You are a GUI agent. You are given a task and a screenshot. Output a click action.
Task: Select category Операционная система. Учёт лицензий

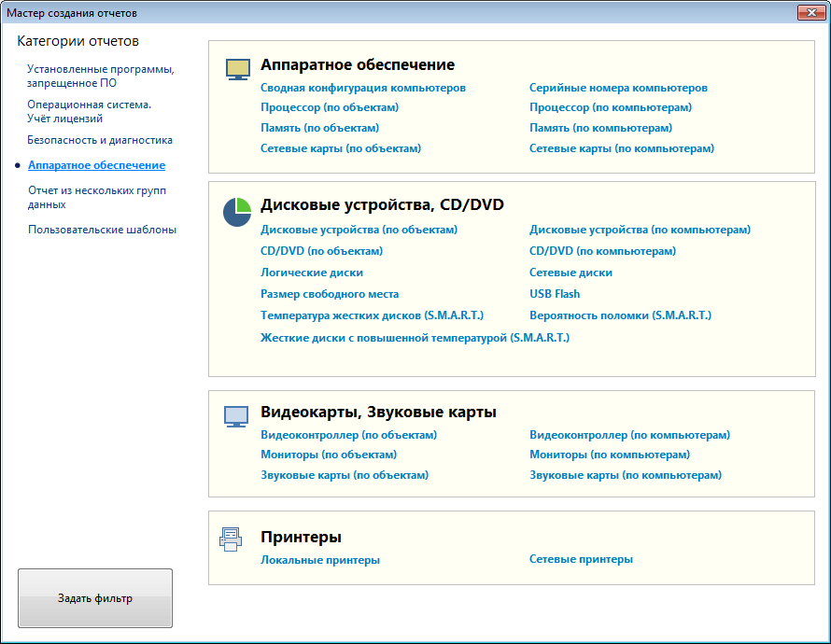coord(90,112)
